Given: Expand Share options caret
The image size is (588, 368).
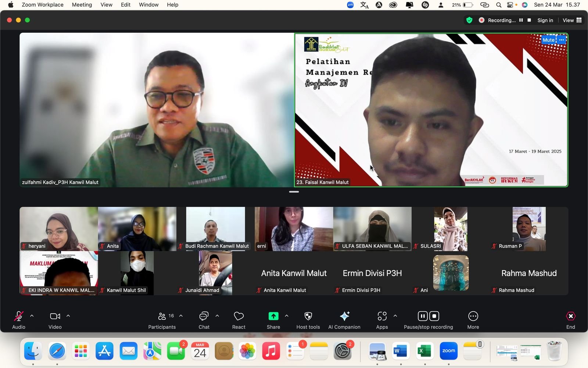Looking at the screenshot, I should pos(287,316).
